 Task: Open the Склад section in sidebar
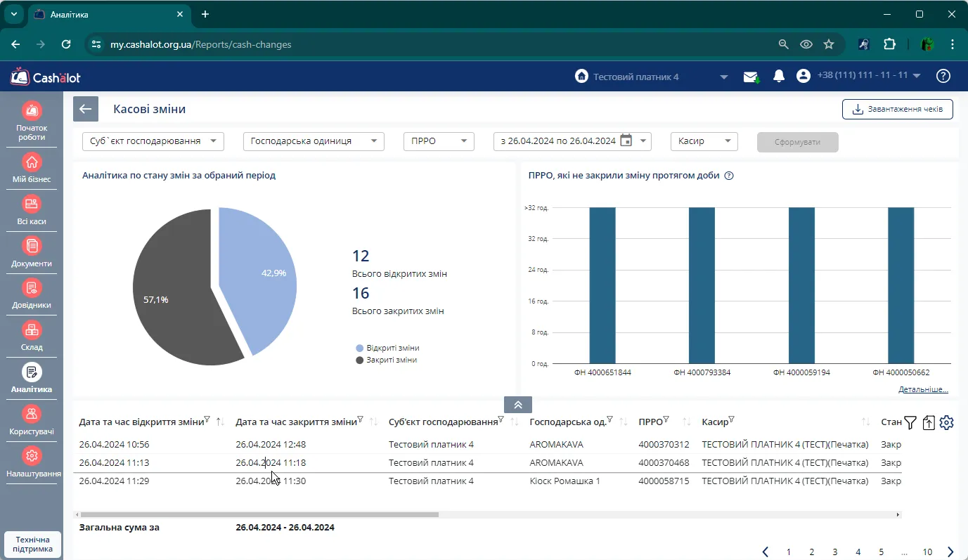coord(32,335)
